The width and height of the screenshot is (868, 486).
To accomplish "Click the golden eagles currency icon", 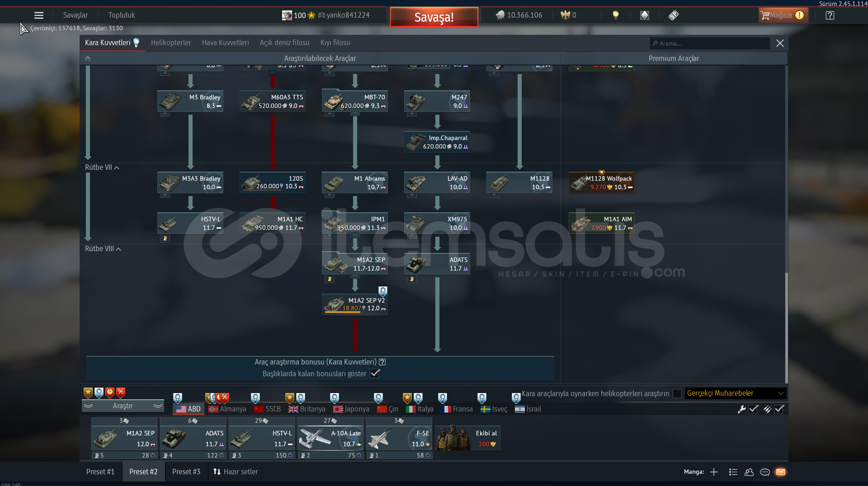I will tap(565, 15).
